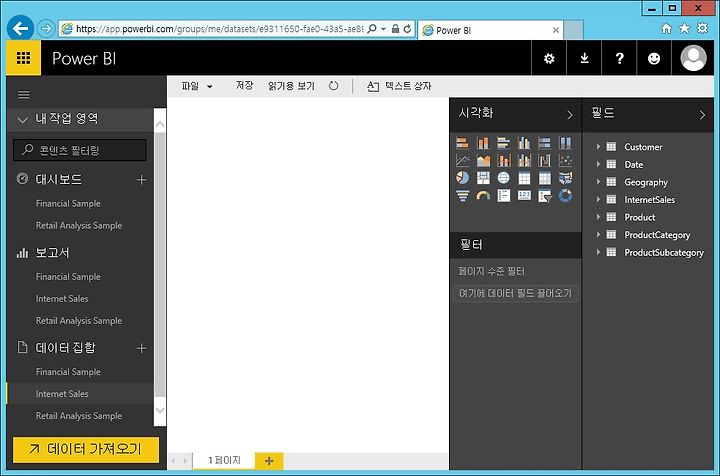Add a new report page with plus
The height and width of the screenshot is (476, 720).
coord(269,461)
